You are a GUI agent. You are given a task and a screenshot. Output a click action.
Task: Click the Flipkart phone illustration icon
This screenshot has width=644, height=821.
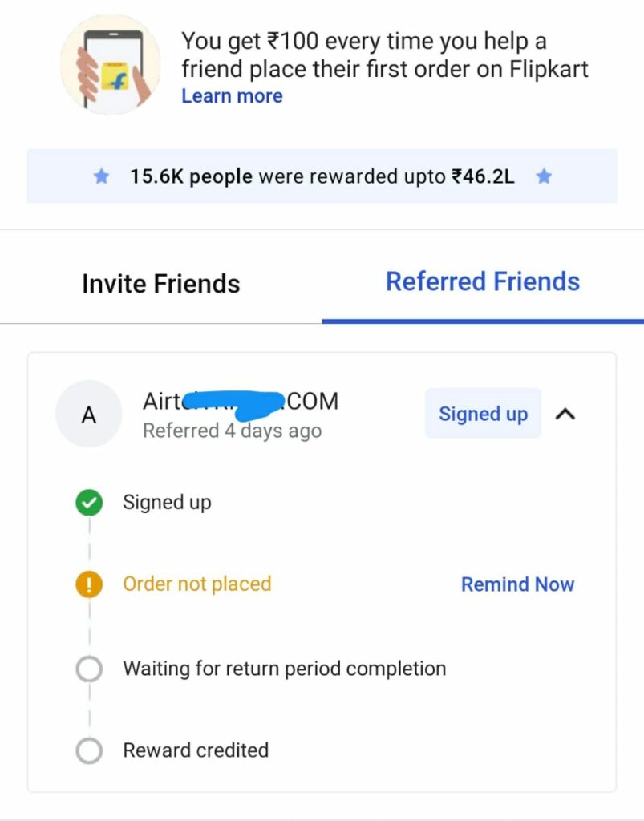(x=110, y=64)
